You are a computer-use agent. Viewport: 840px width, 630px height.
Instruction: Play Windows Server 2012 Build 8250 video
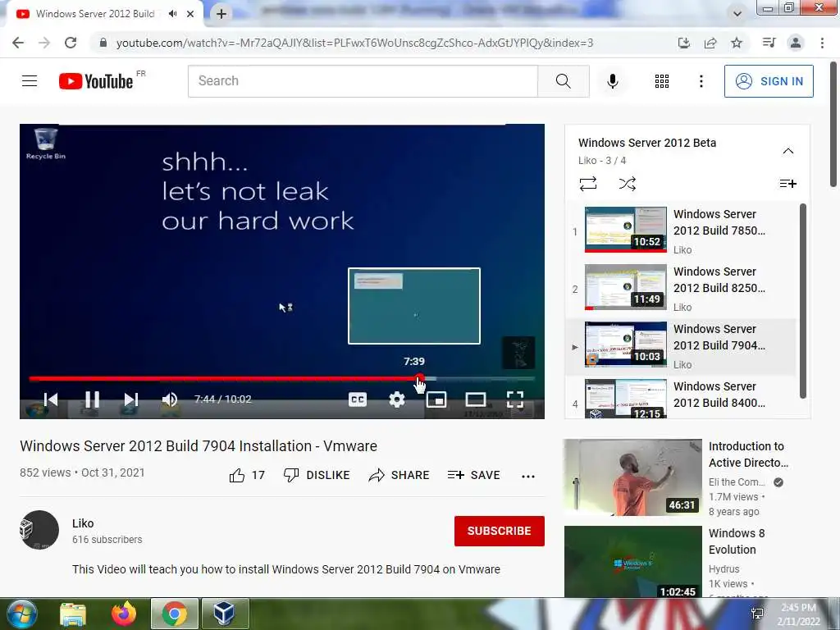pos(682,288)
